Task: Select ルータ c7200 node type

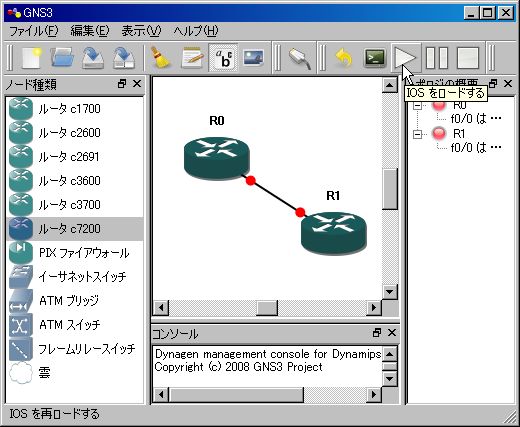Action: (75, 229)
